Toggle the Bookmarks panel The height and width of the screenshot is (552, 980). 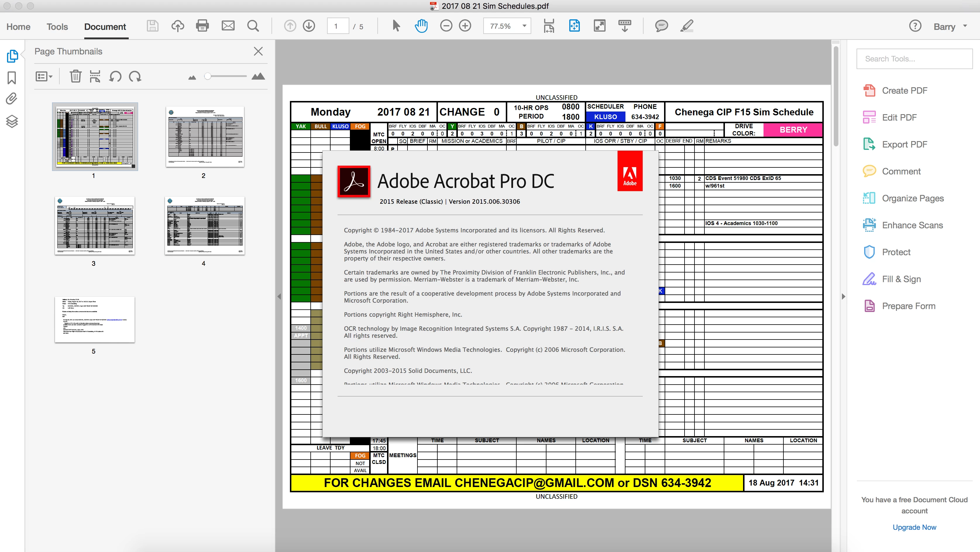point(12,78)
